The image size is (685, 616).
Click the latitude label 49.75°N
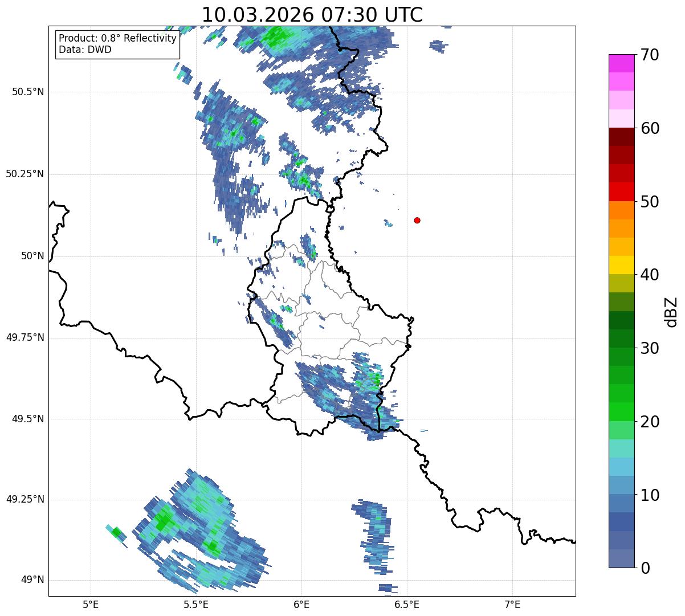25,337
